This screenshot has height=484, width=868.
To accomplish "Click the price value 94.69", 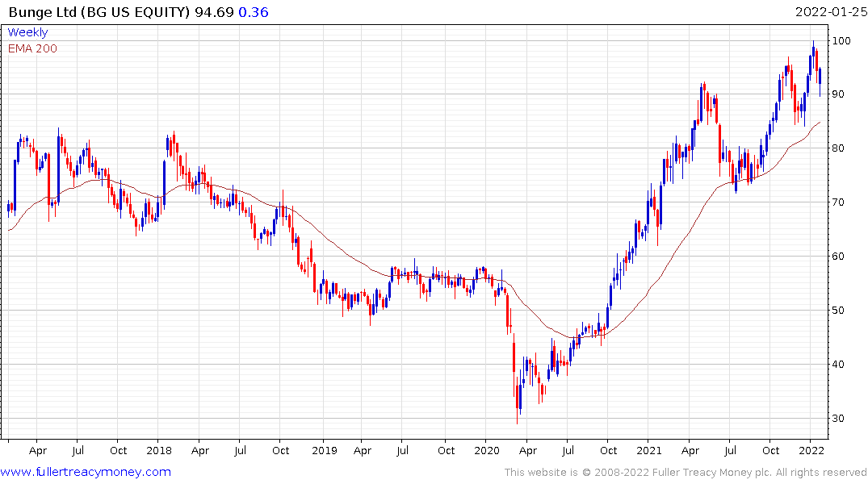I will [214, 12].
